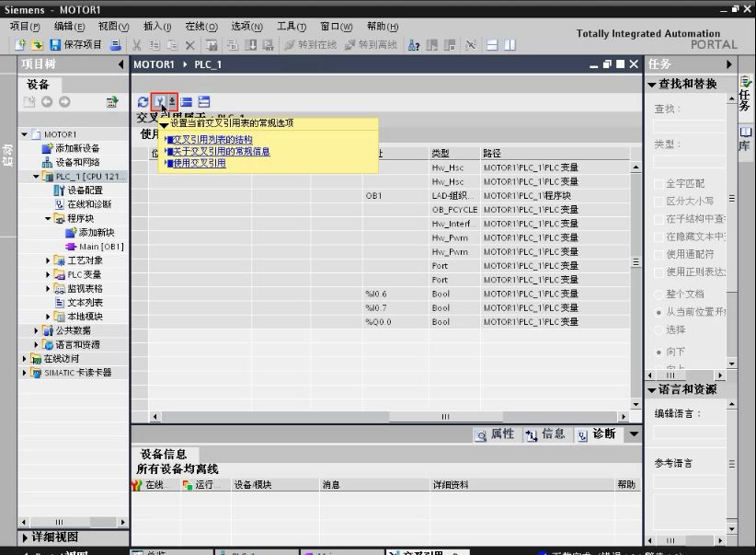Image resolution: width=756 pixels, height=555 pixels.
Task: Click the table view icon in project tree toolbar
Action: point(112,102)
